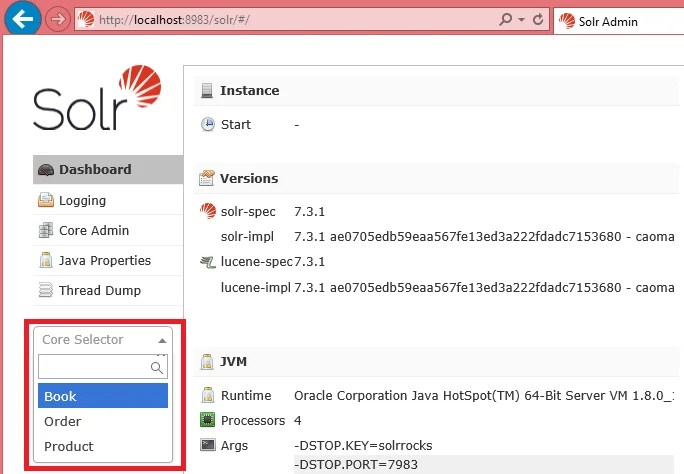Click the solr-impl version string

pyautogui.click(x=484, y=237)
